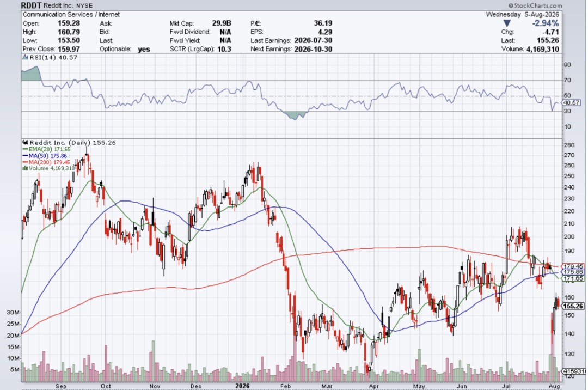Click the candlestick icon before Reddit Inc. (Daily)
This screenshot has width=588, height=390.
(26, 143)
